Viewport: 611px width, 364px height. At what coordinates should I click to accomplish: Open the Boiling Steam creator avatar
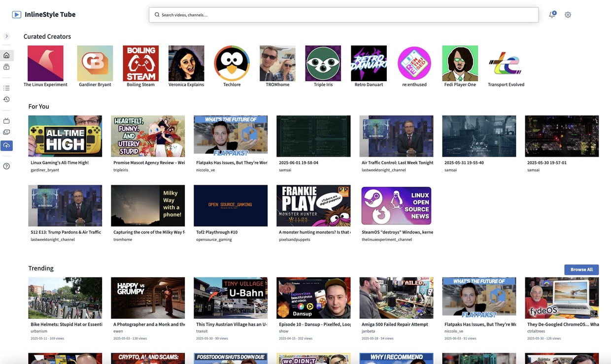pyautogui.click(x=141, y=63)
